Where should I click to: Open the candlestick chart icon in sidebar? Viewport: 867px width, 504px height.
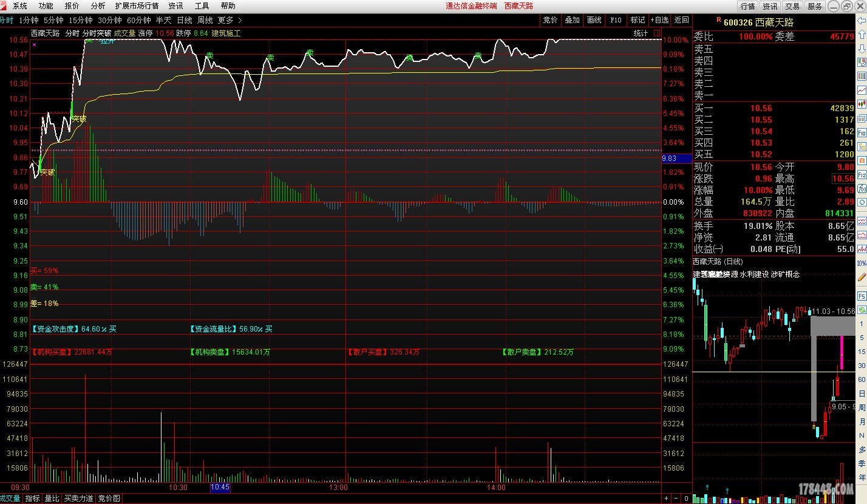click(x=862, y=104)
